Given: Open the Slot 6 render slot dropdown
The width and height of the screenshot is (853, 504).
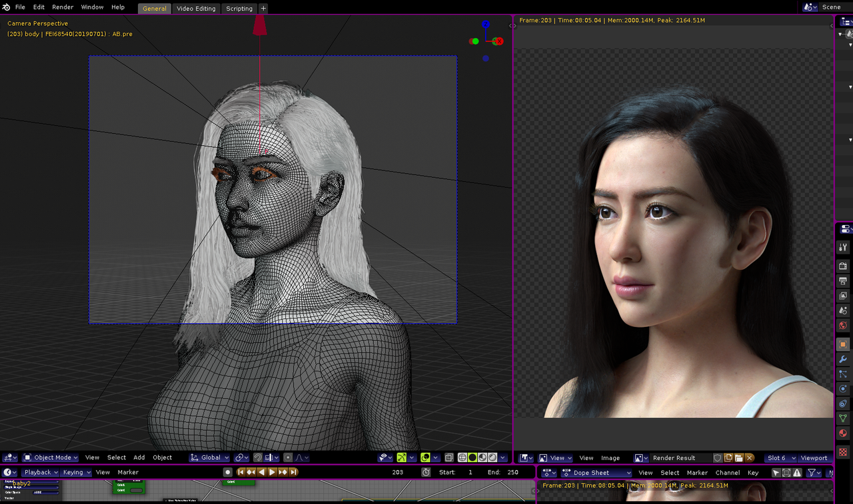Looking at the screenshot, I should (781, 458).
